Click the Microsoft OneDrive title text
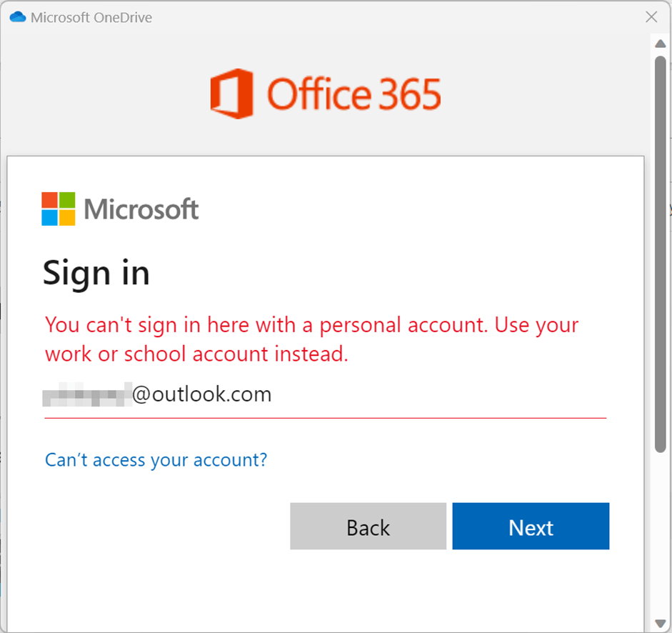 tap(91, 16)
